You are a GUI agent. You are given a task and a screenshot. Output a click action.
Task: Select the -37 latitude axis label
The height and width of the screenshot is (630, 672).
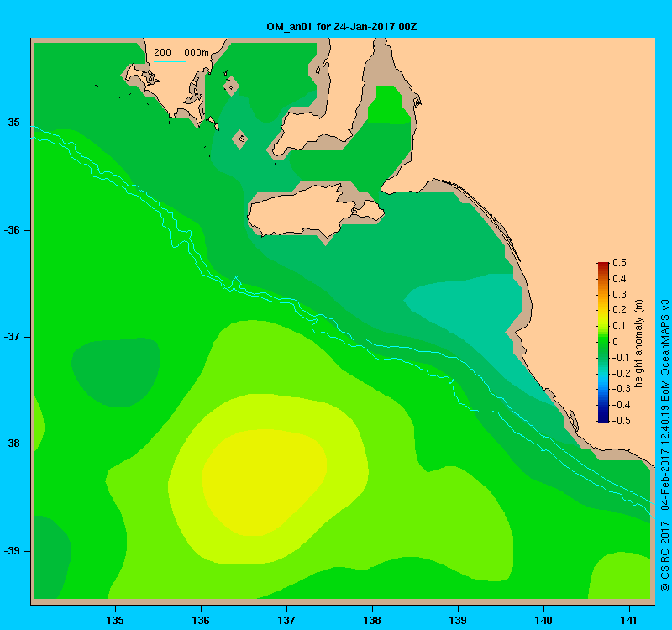pyautogui.click(x=12, y=337)
